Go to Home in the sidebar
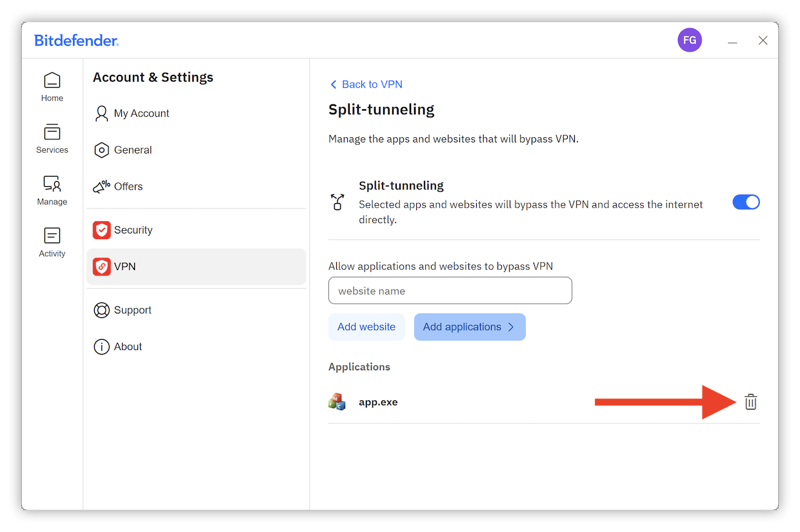The width and height of the screenshot is (800, 532). [52, 87]
